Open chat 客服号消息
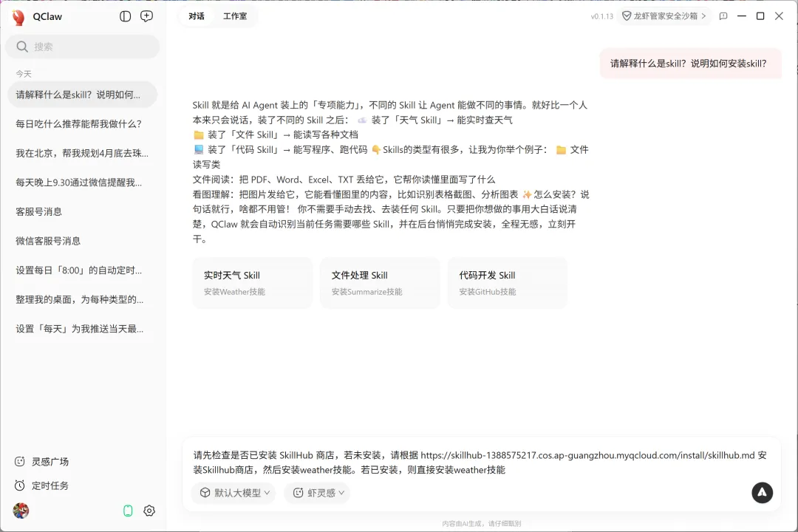Viewport: 798px width, 532px height. click(83, 212)
